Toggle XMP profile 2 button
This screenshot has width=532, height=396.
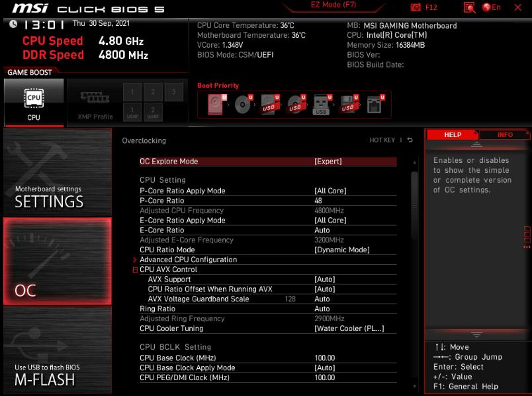[x=153, y=92]
